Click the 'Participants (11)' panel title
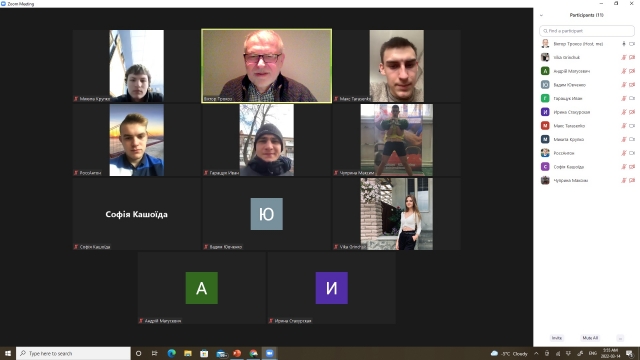The width and height of the screenshot is (640, 360). pyautogui.click(x=587, y=15)
